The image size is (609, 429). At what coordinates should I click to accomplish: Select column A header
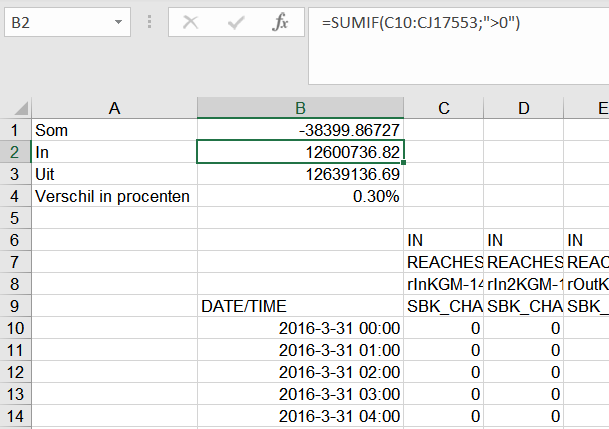coord(114,108)
